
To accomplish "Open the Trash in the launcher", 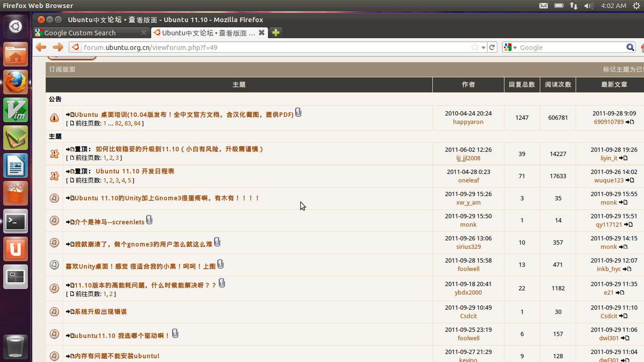I will point(16,347).
